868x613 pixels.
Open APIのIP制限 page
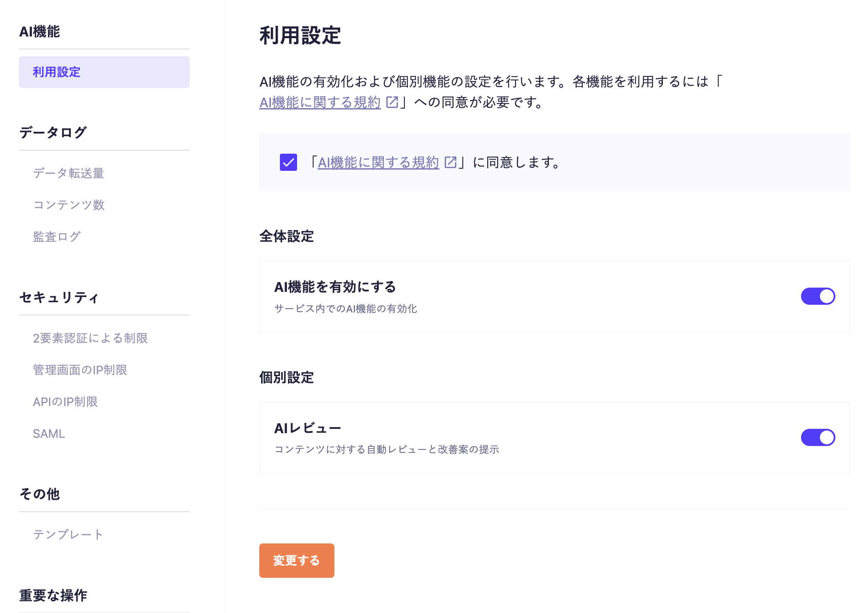65,402
